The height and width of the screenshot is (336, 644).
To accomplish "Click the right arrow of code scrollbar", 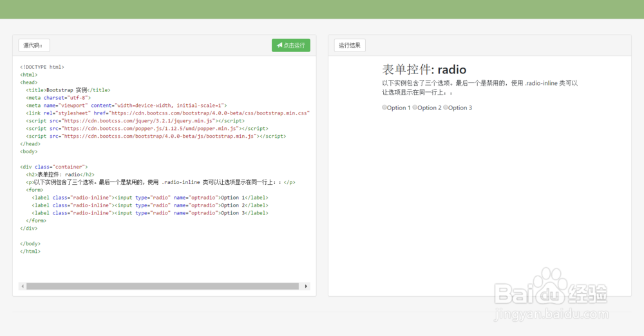I will [306, 286].
